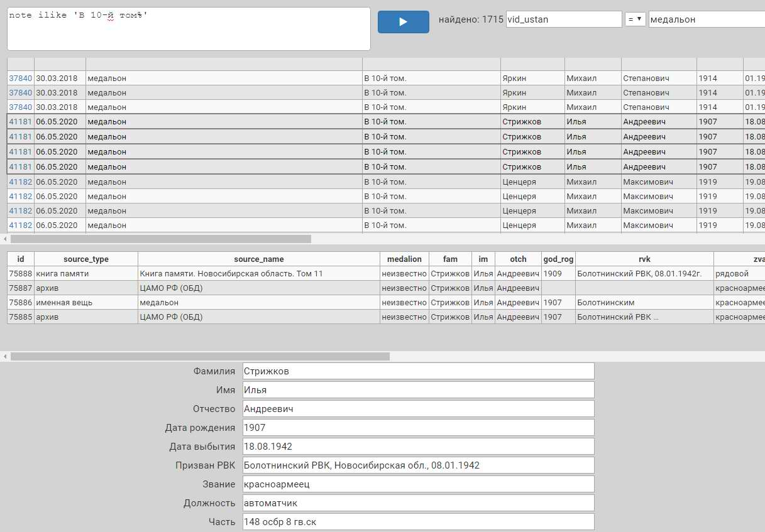Click the lower table horizontal scrollbar thumb

[x=200, y=356]
